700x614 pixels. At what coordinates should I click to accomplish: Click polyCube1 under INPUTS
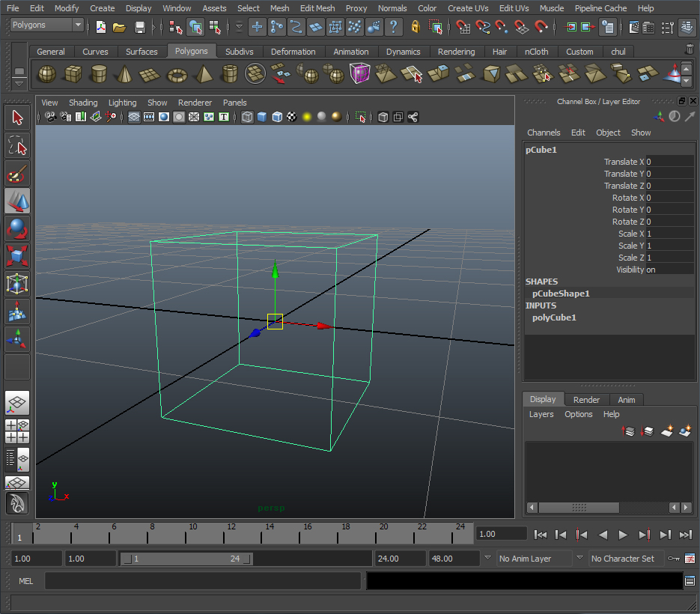coord(554,317)
